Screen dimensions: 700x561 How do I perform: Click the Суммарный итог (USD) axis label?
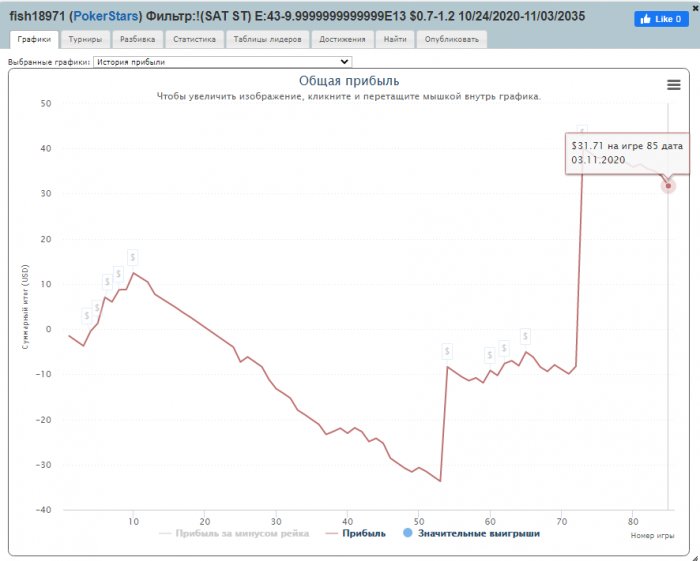[x=25, y=307]
